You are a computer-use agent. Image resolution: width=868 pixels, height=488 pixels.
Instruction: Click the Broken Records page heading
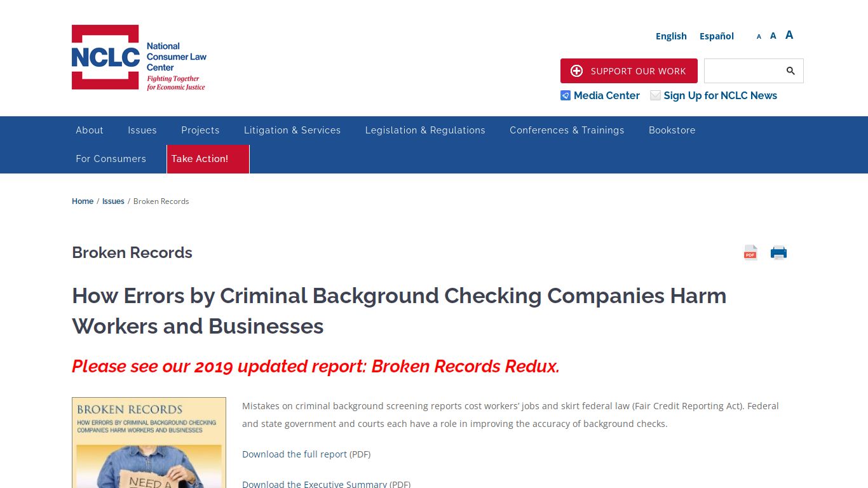[132, 252]
